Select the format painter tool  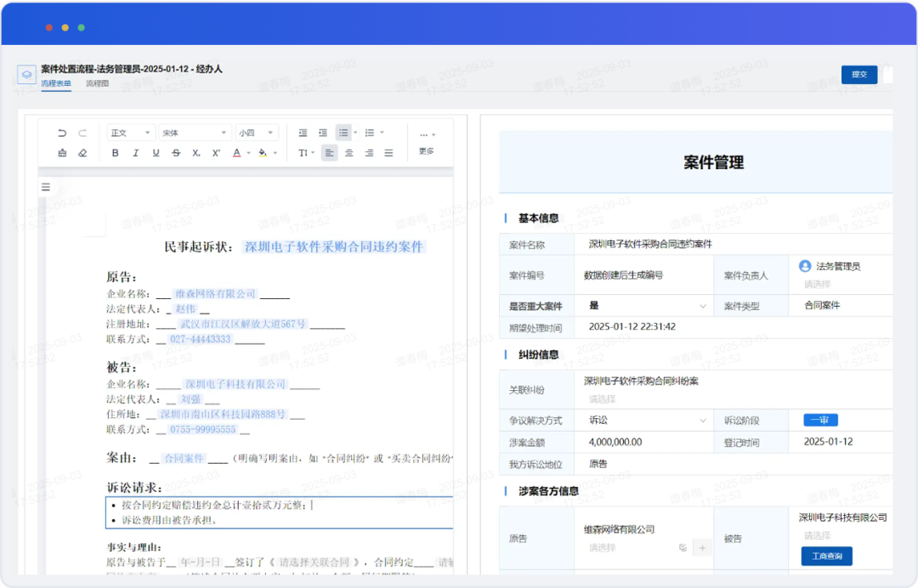(x=62, y=153)
